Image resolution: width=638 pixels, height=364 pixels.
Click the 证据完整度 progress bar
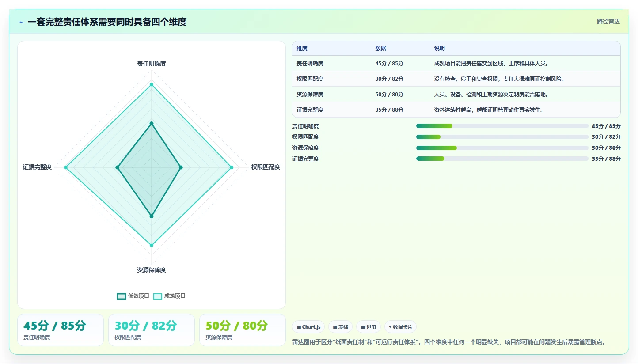tap(502, 159)
